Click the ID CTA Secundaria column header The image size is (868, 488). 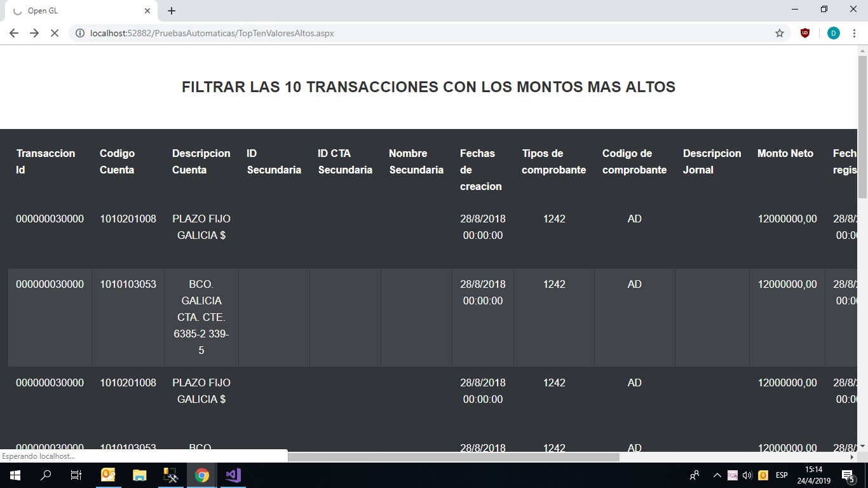[x=345, y=161]
